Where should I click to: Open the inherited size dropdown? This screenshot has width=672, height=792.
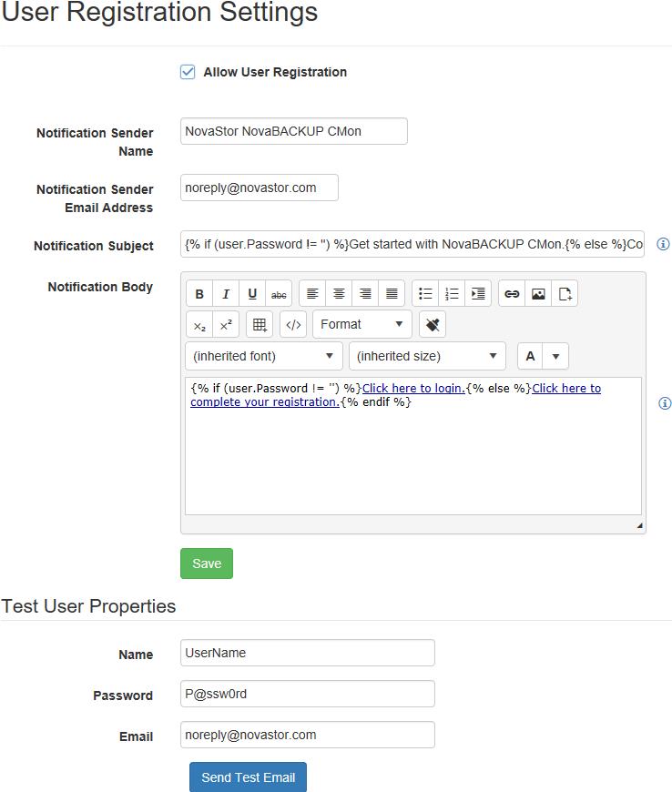point(427,356)
